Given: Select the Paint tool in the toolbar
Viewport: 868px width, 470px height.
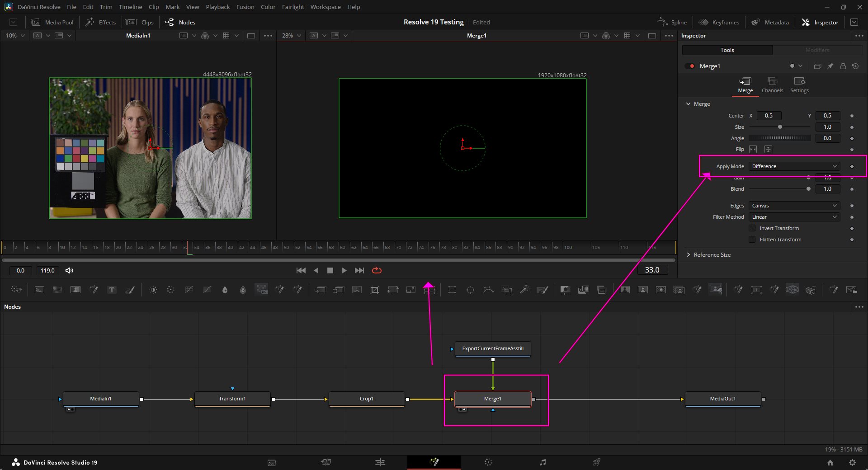Looking at the screenshot, I should tap(130, 290).
